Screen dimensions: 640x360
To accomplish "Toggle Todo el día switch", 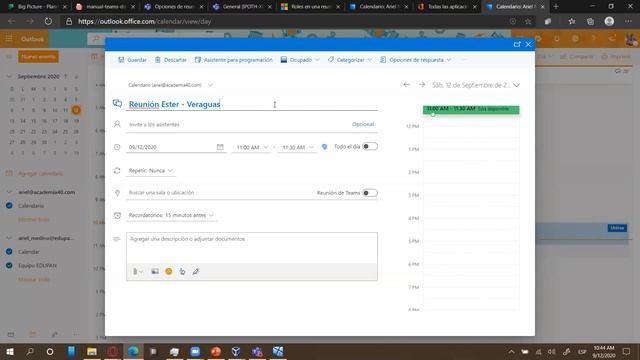I will 370,147.
